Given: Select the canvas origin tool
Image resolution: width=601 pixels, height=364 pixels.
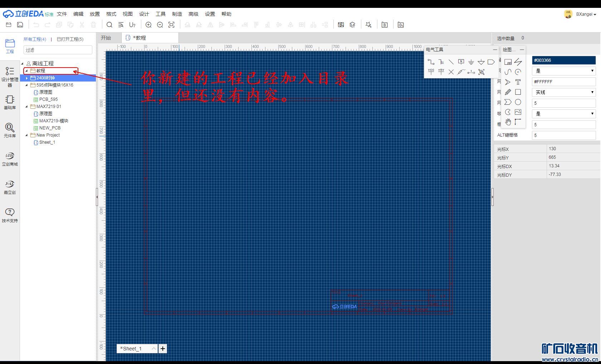Looking at the screenshot, I should (x=518, y=122).
